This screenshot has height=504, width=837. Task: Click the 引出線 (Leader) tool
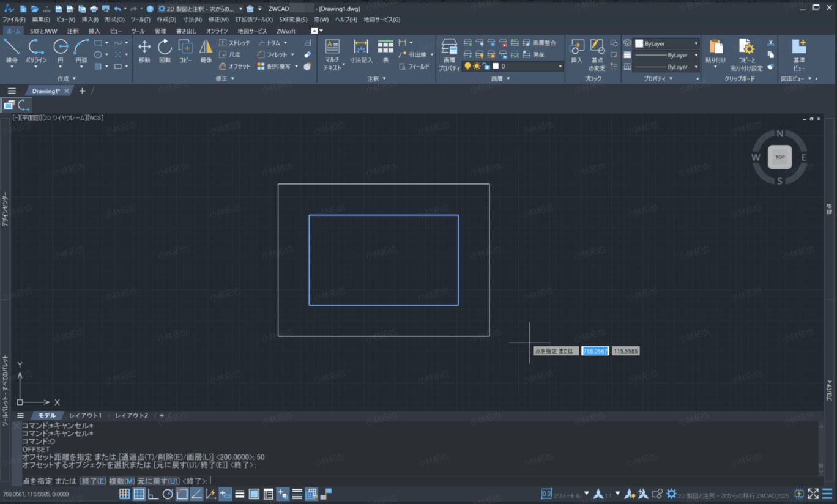tap(414, 54)
